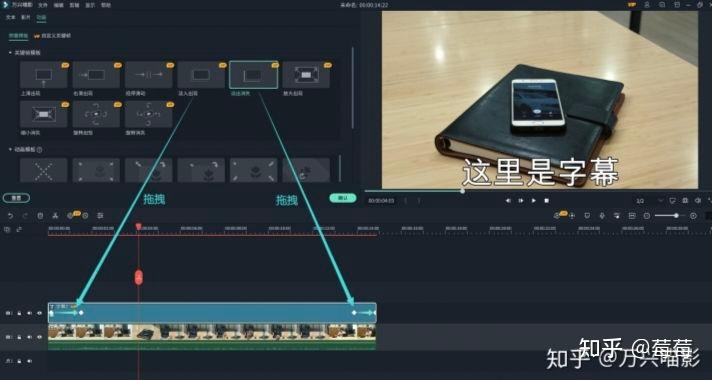Viewport: 712px width, 380px height.
Task: Switch to the 文本 tab
Action: 10,17
